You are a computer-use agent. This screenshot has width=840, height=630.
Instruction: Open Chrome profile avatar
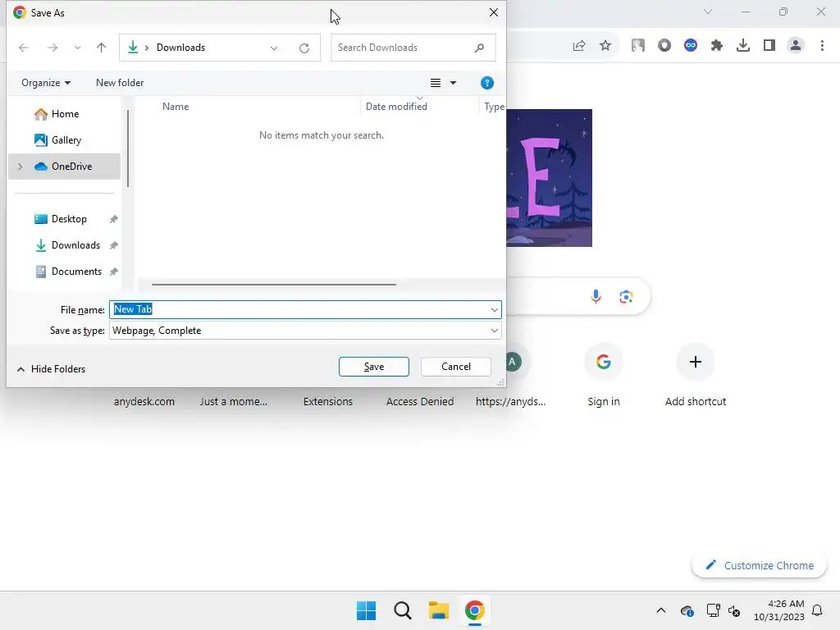[796, 46]
